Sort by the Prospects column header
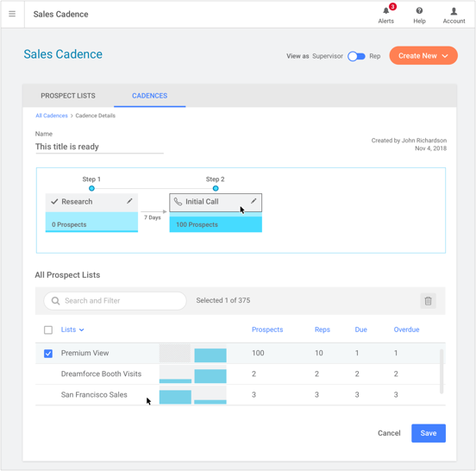Screen dimensions: 476x471 (x=267, y=330)
